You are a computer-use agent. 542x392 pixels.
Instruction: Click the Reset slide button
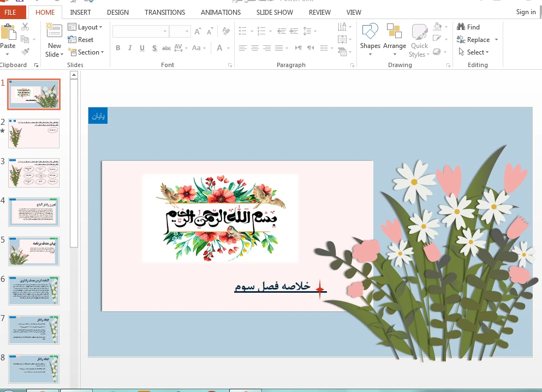pyautogui.click(x=81, y=40)
